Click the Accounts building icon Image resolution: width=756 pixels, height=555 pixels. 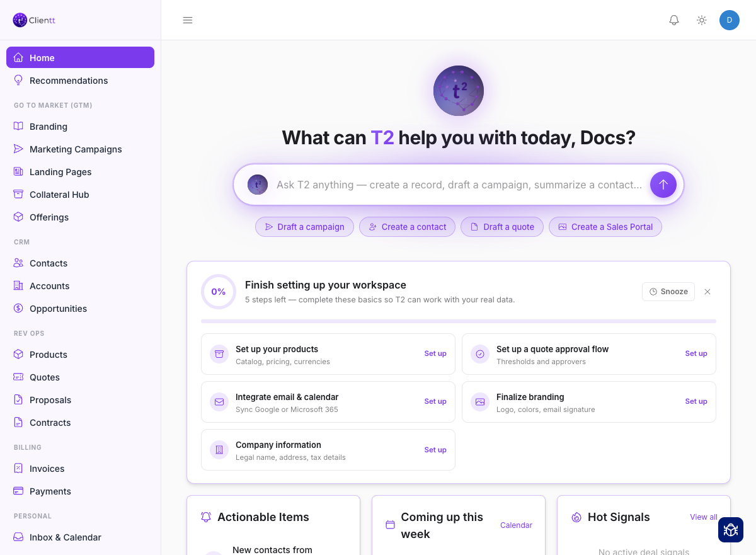(18, 285)
